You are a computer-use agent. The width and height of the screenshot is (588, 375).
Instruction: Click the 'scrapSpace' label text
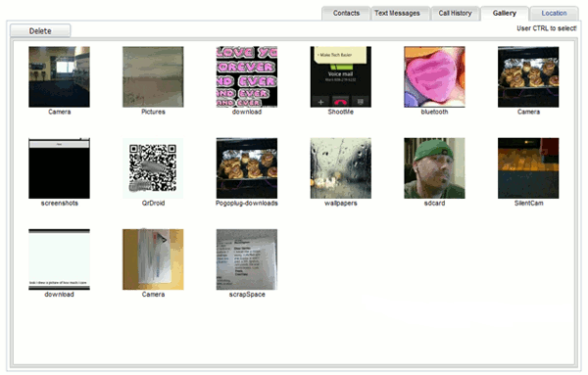coord(247,295)
